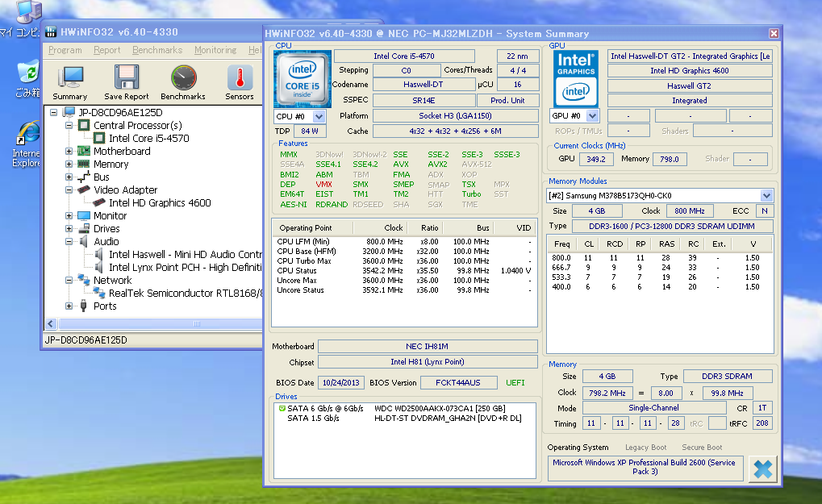Click the HL-DT-ST DVDRAM_GHA2N drive entry
The height and width of the screenshot is (504, 822).
pos(448,418)
